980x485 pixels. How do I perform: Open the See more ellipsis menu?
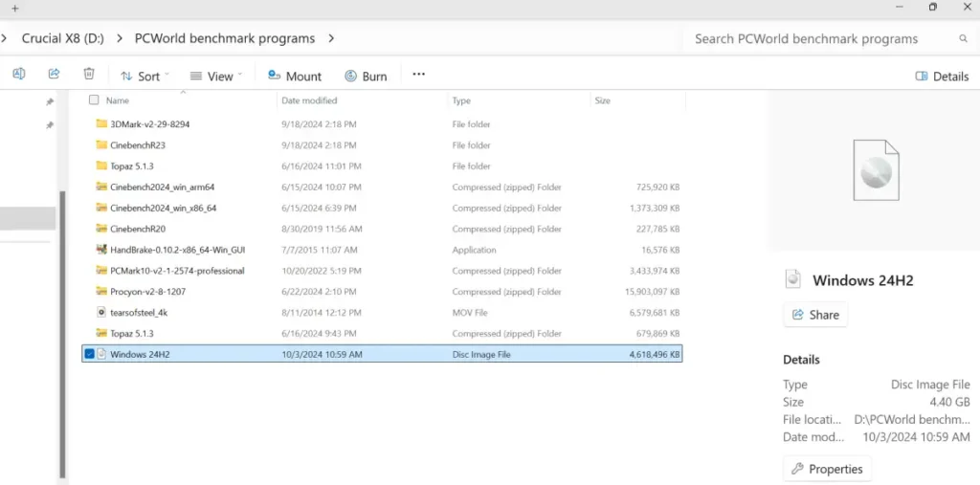click(419, 75)
